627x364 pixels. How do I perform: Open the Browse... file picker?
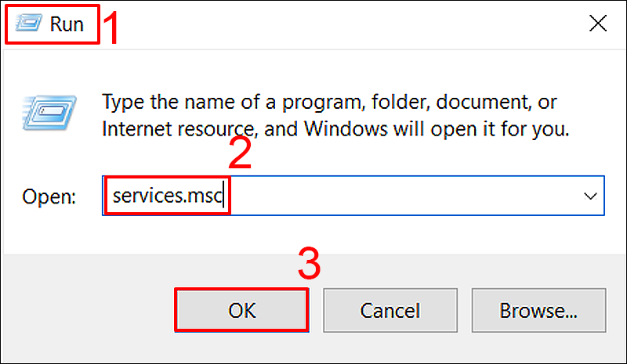point(538,310)
